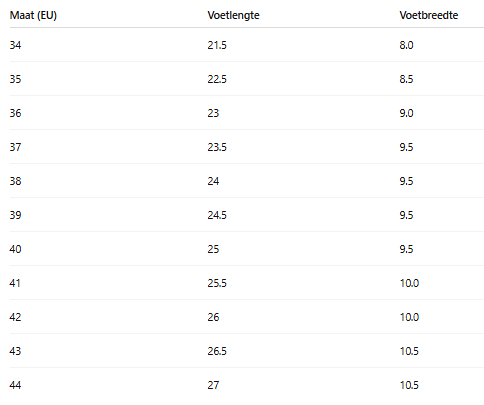Viewport: 484px width, 405px height.
Task: Click foot length value 26.5
Action: pyautogui.click(x=217, y=351)
